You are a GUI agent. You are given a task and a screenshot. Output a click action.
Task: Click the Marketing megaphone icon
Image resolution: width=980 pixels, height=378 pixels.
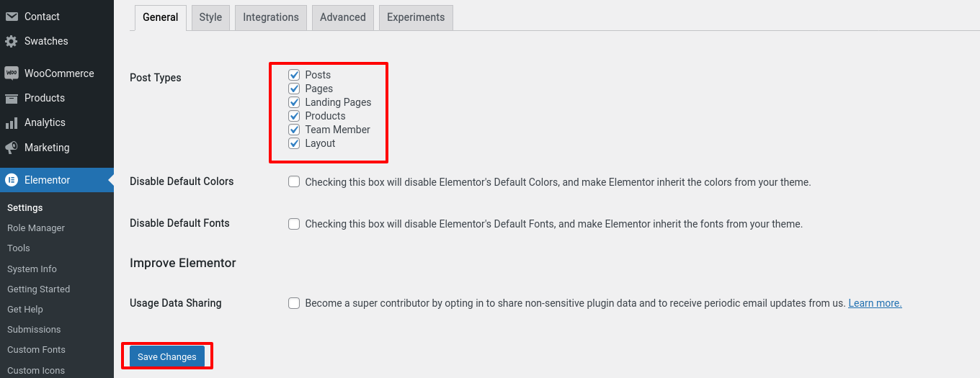[x=12, y=148]
